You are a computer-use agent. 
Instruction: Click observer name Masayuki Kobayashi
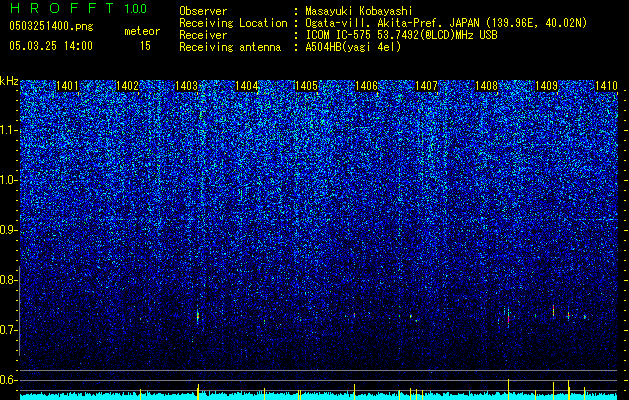click(x=359, y=12)
